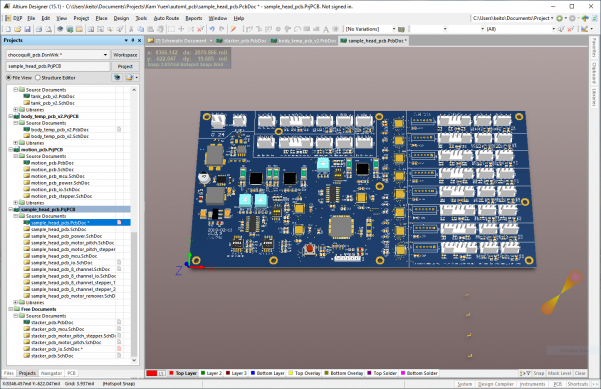Click the Undo arrow icon
Screen dimensions: 601x389
(x=212, y=29)
